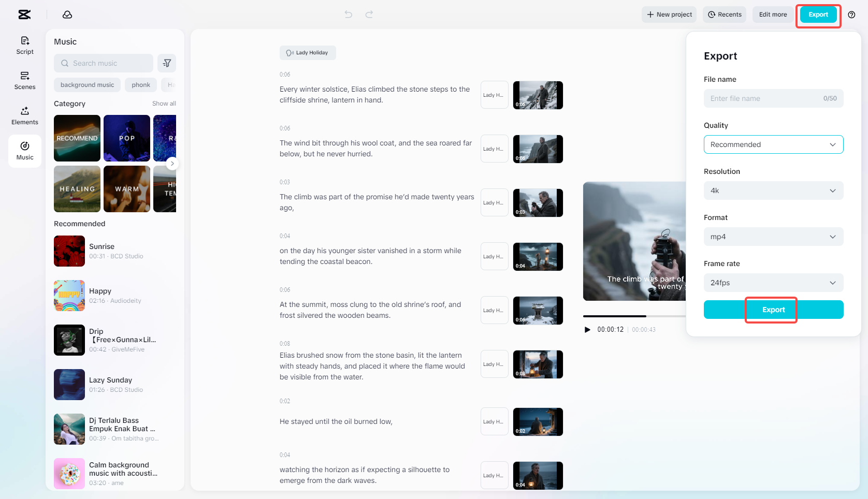The image size is (868, 499).
Task: Click Export in the export panel
Action: tap(772, 310)
